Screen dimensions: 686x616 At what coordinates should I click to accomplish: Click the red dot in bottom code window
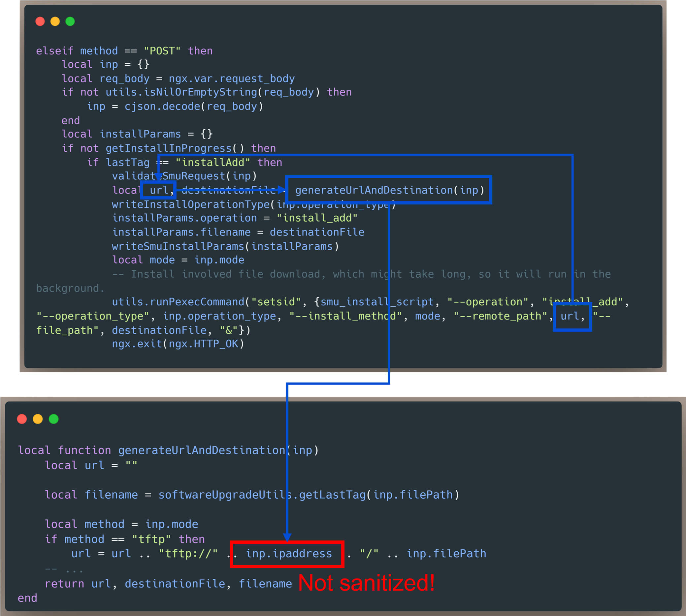[x=22, y=419]
